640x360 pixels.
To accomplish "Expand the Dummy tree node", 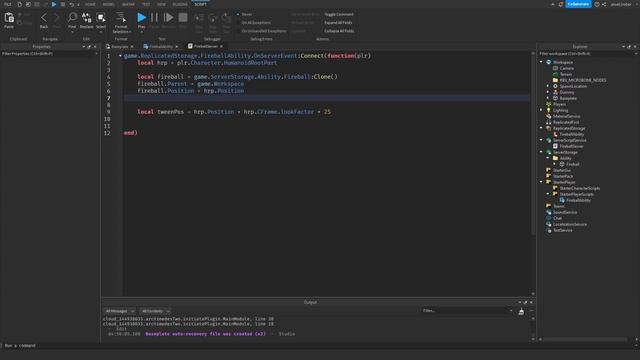I will [x=548, y=92].
